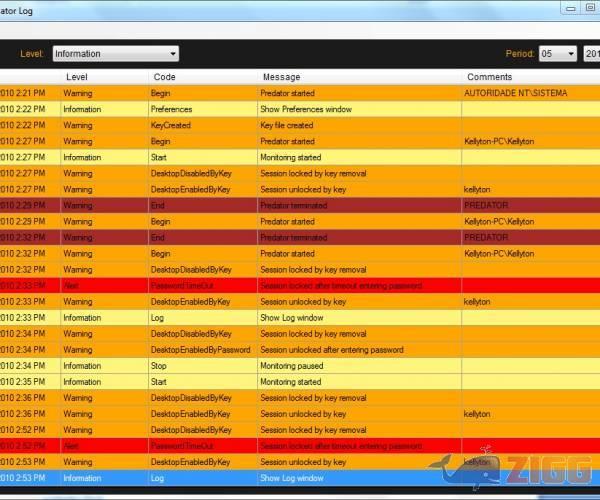Open the Level filter dropdown
The height and width of the screenshot is (500, 600).
(x=114, y=54)
